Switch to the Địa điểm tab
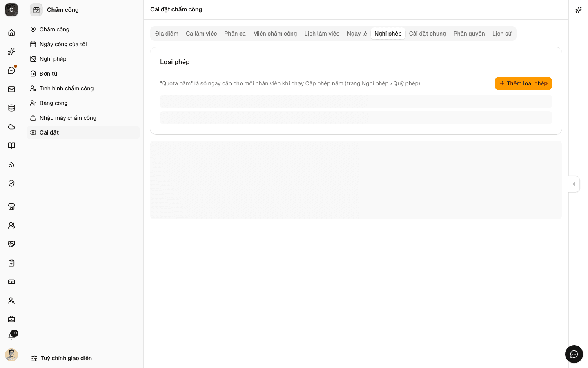 [167, 34]
